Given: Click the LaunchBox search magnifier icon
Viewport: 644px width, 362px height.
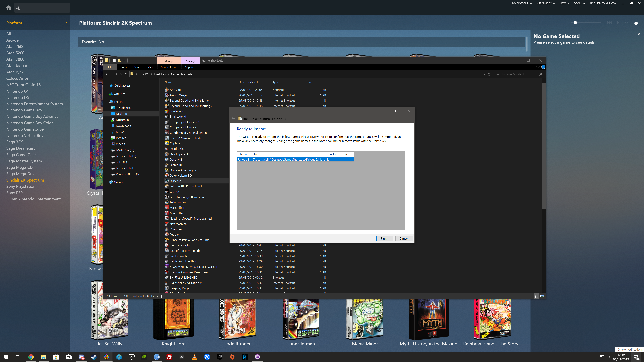Looking at the screenshot, I should pos(18,8).
